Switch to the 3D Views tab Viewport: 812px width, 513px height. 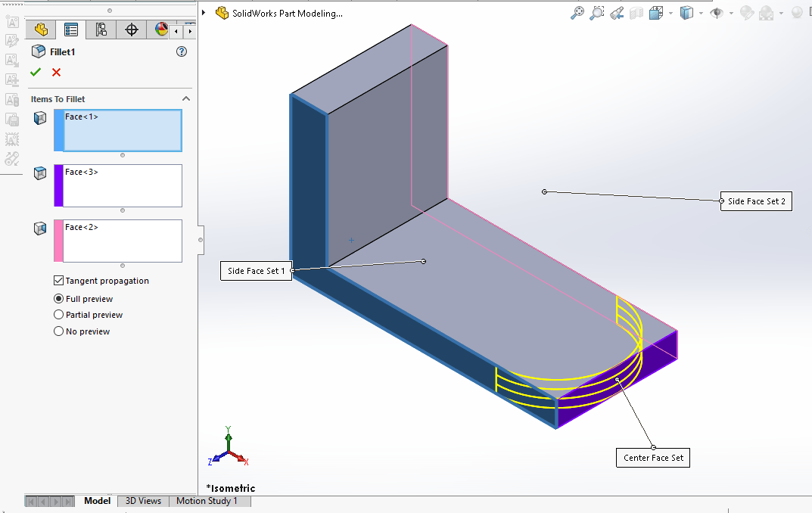pos(142,501)
